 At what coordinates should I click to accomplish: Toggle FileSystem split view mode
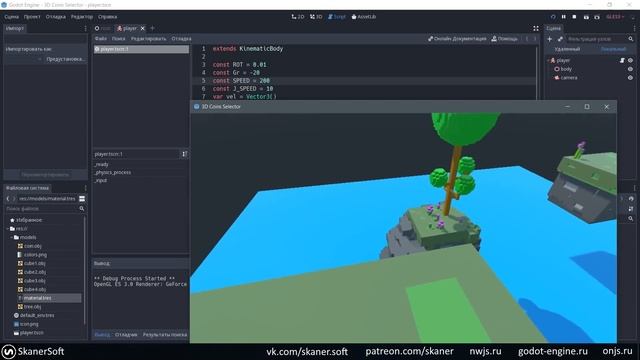coord(82,199)
